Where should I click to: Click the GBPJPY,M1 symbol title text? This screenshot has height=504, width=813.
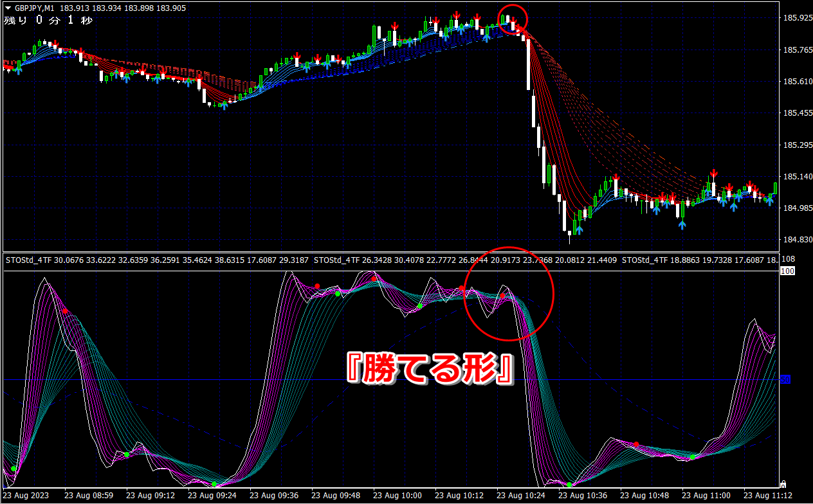35,7
